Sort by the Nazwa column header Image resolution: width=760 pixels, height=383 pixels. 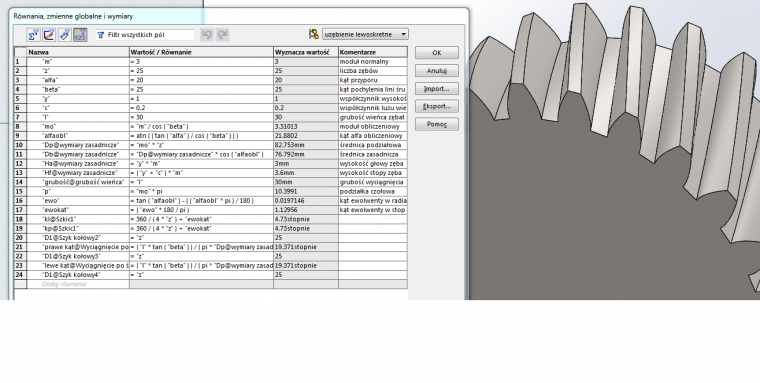pyautogui.click(x=78, y=52)
